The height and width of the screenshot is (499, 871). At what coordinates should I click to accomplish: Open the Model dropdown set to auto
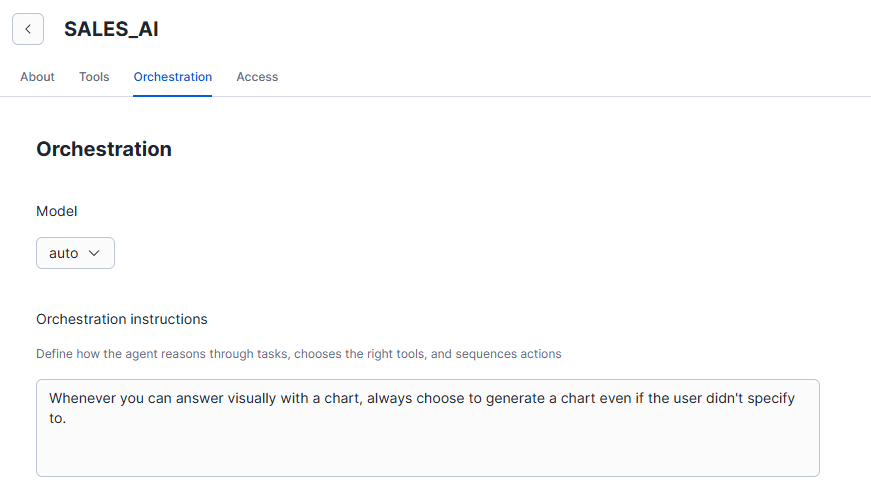click(x=75, y=253)
